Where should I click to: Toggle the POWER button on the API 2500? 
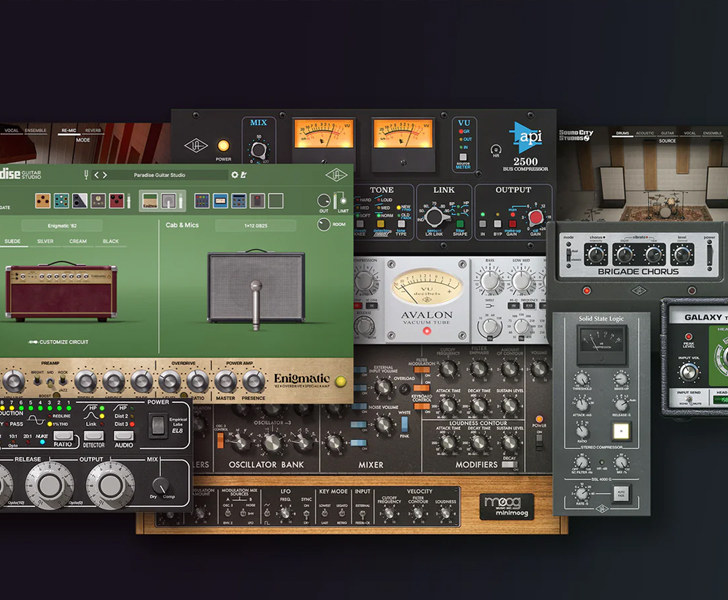pos(223,146)
